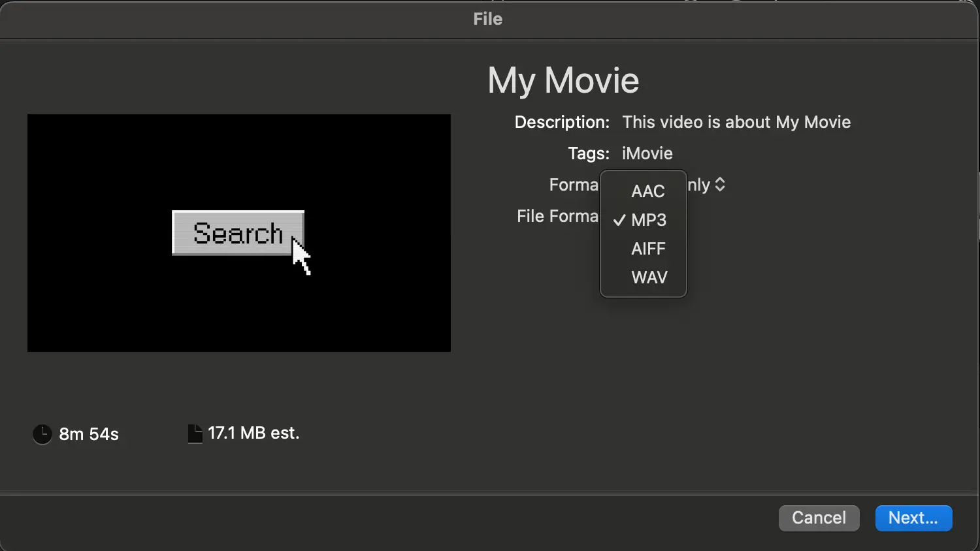The height and width of the screenshot is (551, 980).
Task: Keep MP3 selected as file format
Action: pos(649,220)
